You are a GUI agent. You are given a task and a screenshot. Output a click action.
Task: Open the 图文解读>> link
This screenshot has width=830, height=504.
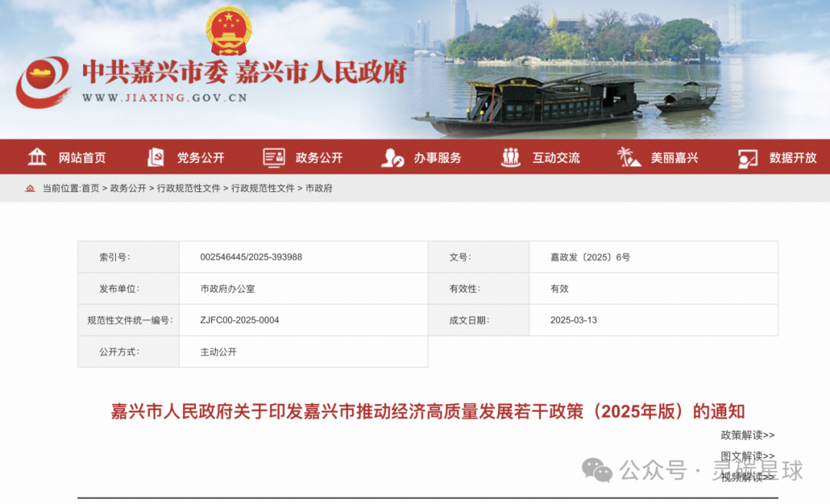click(x=748, y=456)
